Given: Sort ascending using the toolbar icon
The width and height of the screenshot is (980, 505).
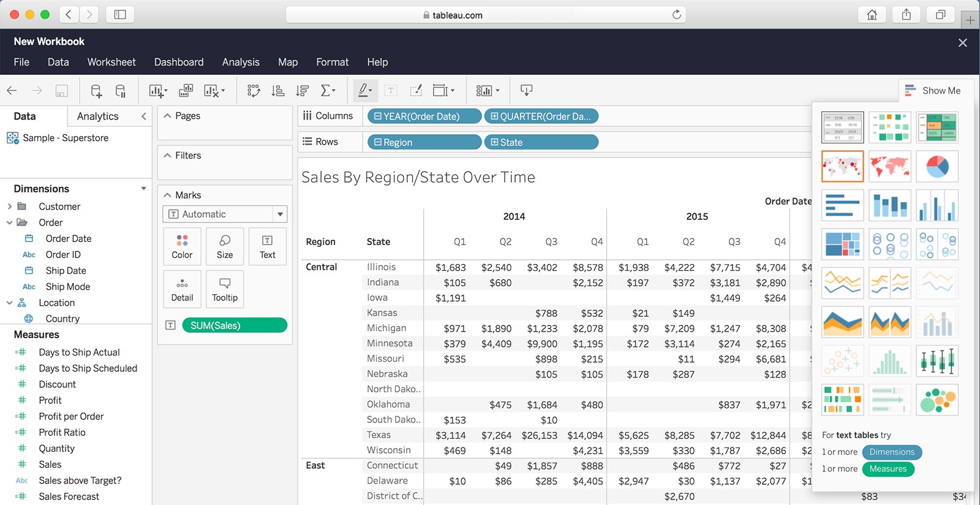Looking at the screenshot, I should point(278,91).
